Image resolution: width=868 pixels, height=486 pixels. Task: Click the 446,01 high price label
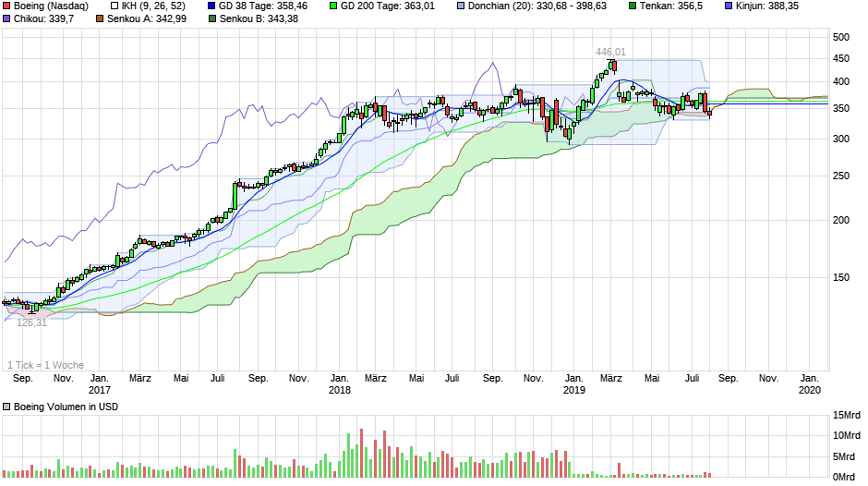click(610, 52)
